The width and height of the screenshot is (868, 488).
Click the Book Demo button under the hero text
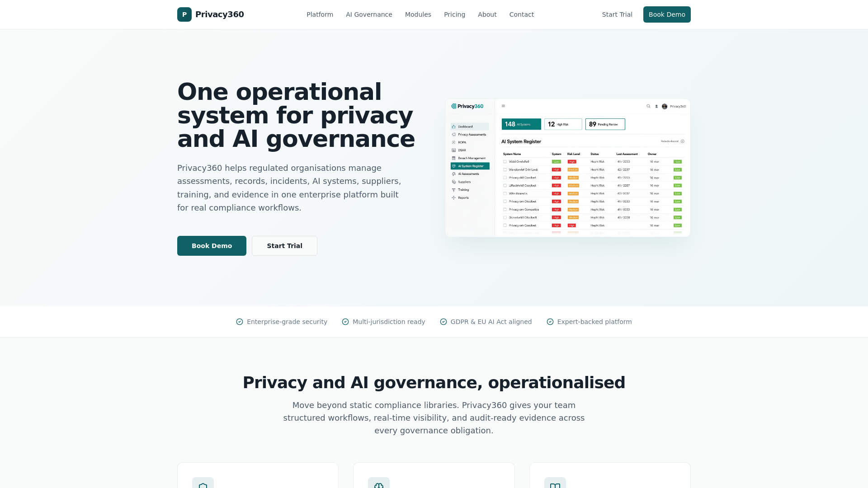click(212, 246)
